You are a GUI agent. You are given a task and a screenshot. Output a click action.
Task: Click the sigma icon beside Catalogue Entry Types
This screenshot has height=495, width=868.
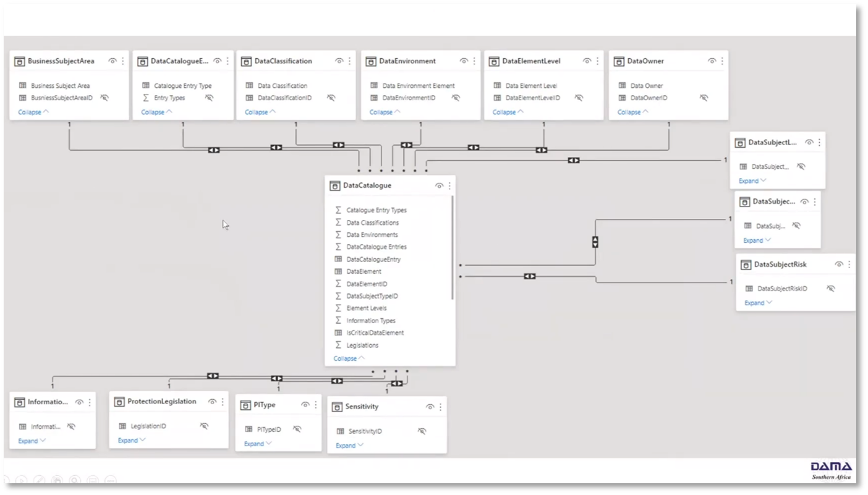coord(338,210)
